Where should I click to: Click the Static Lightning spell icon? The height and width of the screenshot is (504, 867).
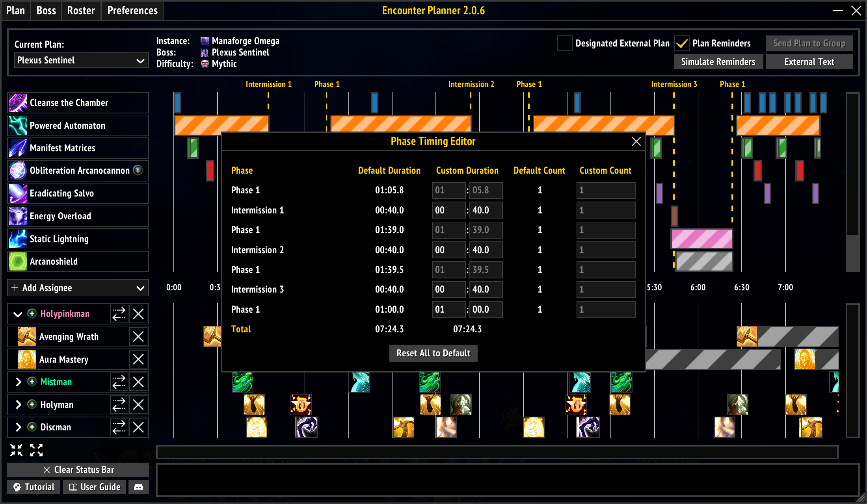(x=18, y=239)
